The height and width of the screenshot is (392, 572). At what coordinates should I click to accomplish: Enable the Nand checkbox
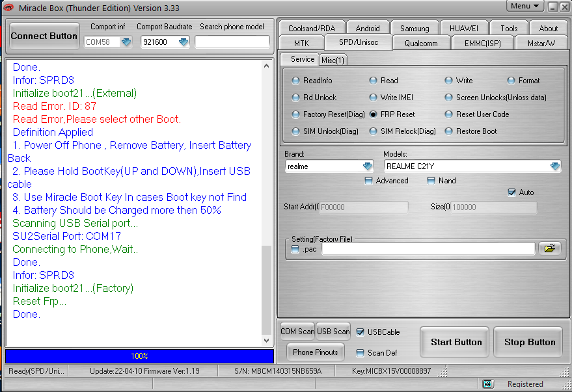[431, 180]
